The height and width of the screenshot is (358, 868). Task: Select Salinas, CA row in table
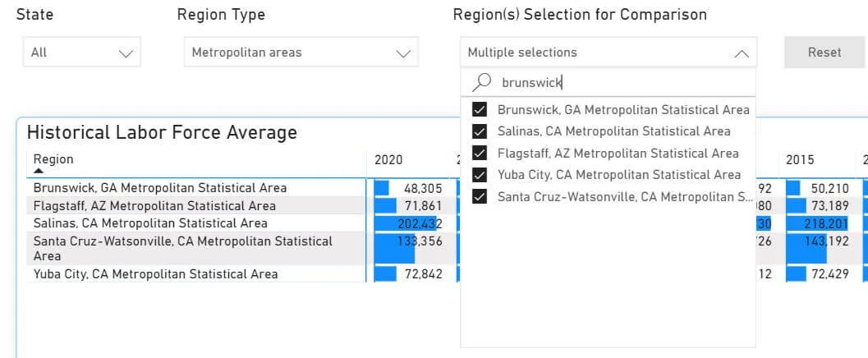(150, 223)
